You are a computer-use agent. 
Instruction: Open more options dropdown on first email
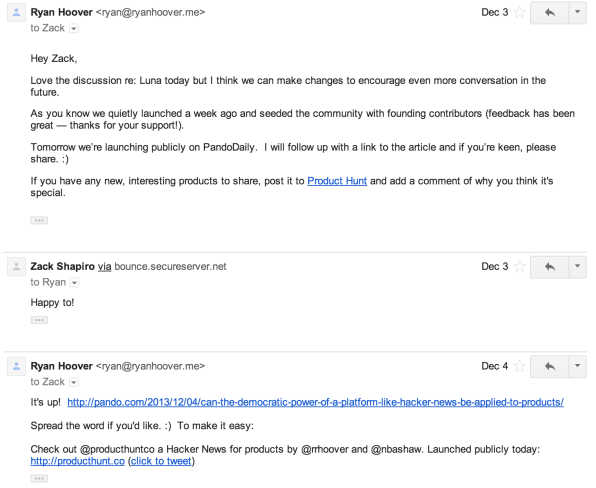click(577, 13)
